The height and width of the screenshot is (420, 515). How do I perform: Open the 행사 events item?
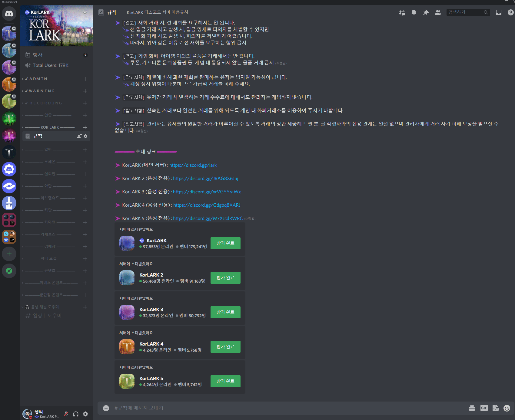click(x=38, y=55)
